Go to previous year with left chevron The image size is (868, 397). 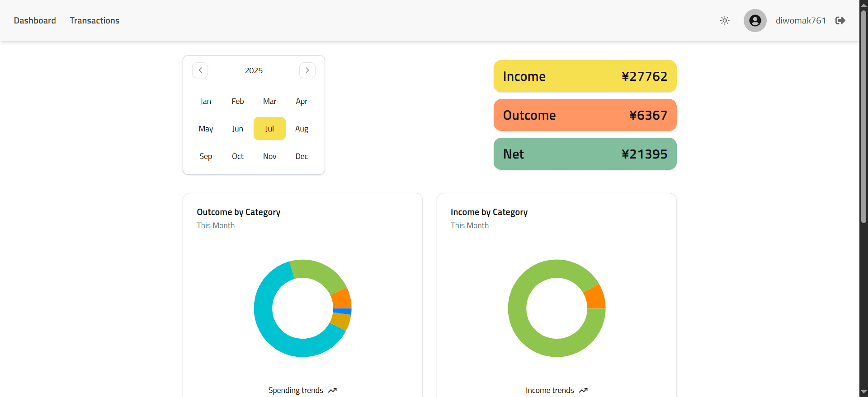[x=200, y=70]
